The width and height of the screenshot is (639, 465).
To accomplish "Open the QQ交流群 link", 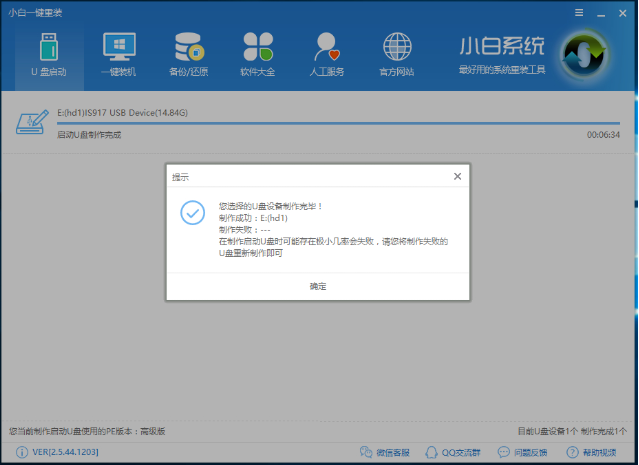I will pos(454,453).
